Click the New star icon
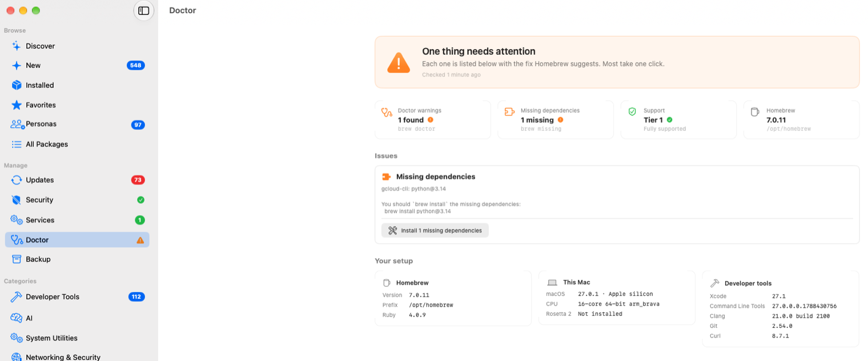Screen dimensions: 868x361 17,65
